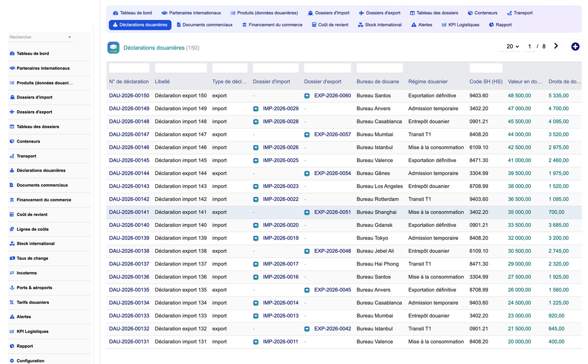This screenshot has height=364, width=588.
Task: Click the Tarifs douaniers percent icon
Action: [12, 302]
